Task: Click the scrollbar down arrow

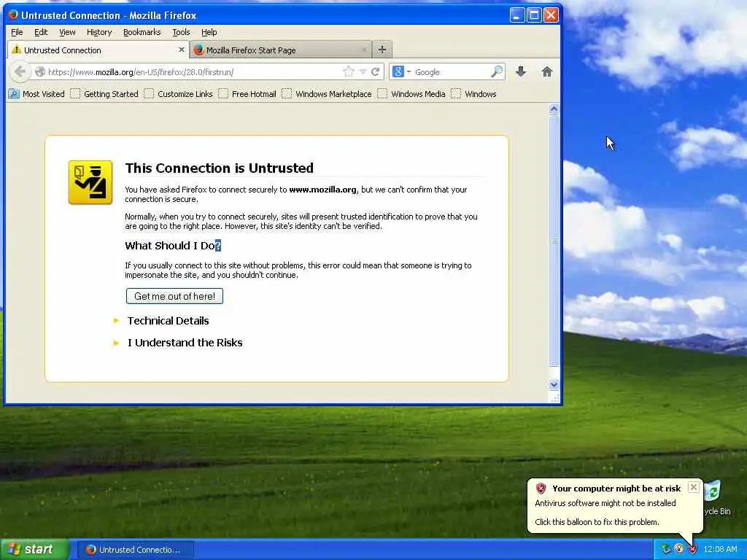Action: [x=554, y=384]
